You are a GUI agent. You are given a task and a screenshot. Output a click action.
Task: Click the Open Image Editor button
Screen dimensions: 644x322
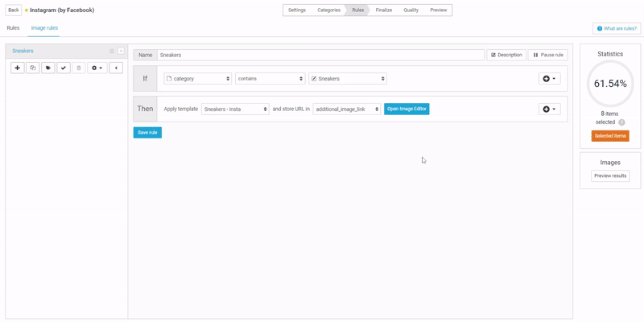click(x=407, y=109)
